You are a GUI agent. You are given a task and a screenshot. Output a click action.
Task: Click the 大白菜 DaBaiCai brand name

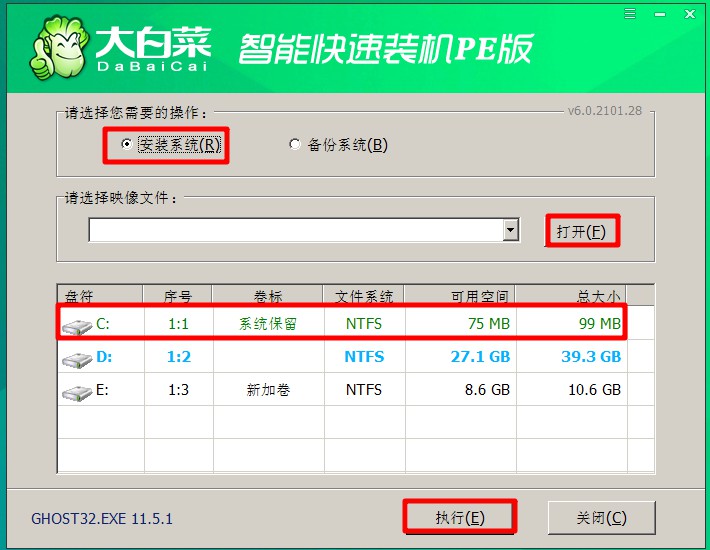click(x=153, y=48)
